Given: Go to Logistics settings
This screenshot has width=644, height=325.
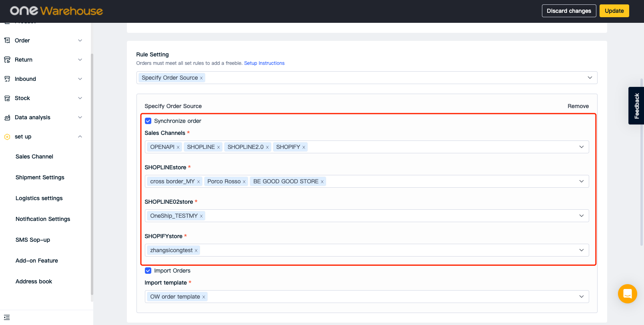Looking at the screenshot, I should [x=39, y=198].
